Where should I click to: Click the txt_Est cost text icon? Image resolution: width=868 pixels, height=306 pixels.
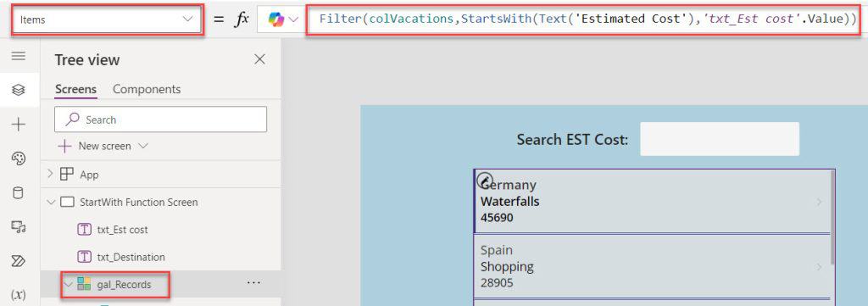pos(84,230)
